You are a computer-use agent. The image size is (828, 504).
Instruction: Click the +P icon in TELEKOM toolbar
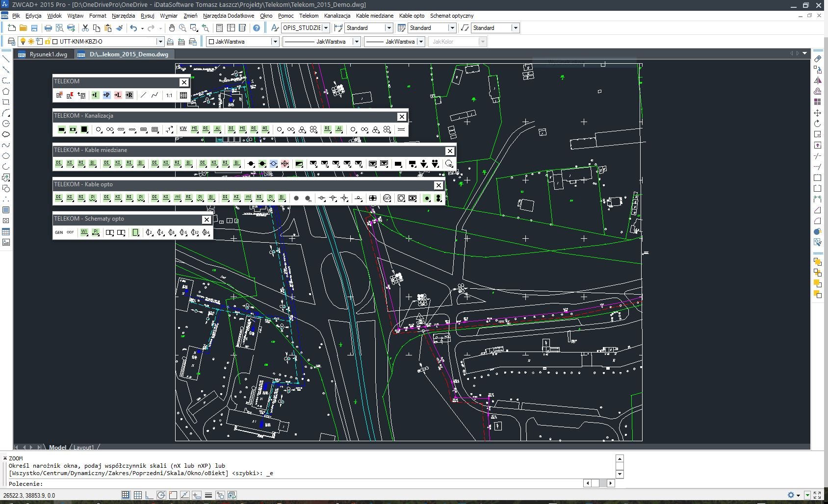point(106,95)
